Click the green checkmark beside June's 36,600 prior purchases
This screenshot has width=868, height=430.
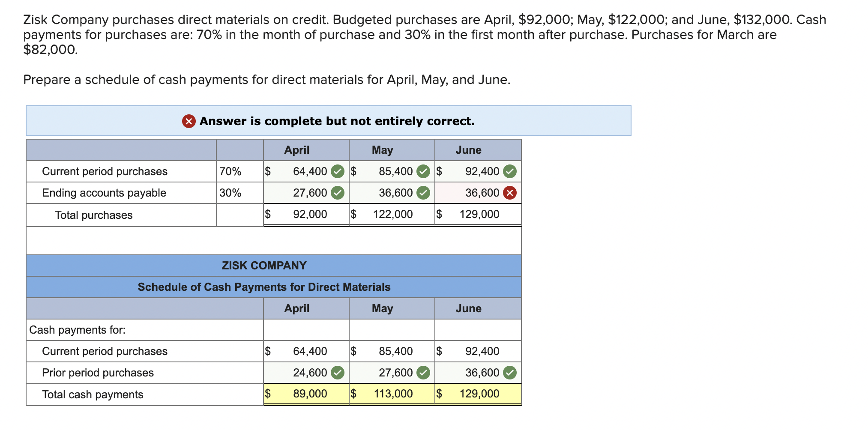click(510, 373)
